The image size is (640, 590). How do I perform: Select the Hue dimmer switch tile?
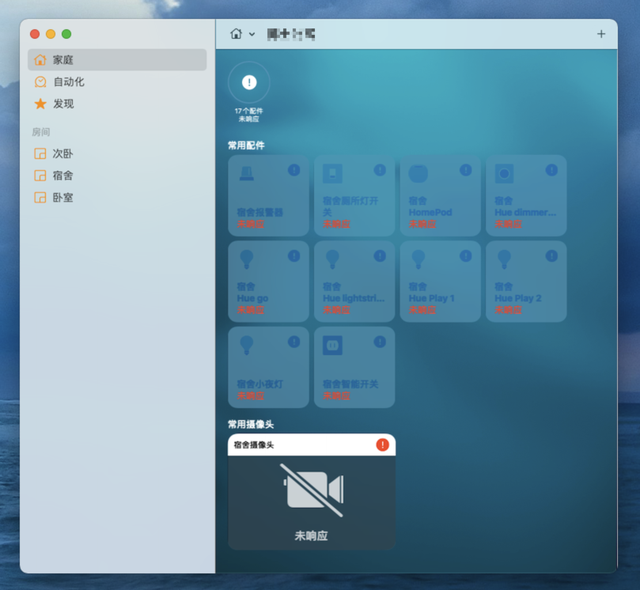(x=526, y=195)
